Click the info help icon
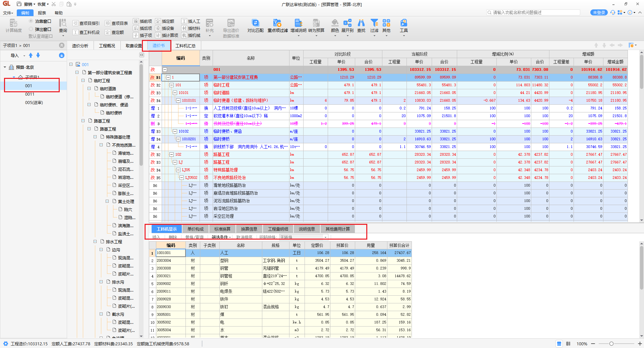 click(x=630, y=12)
